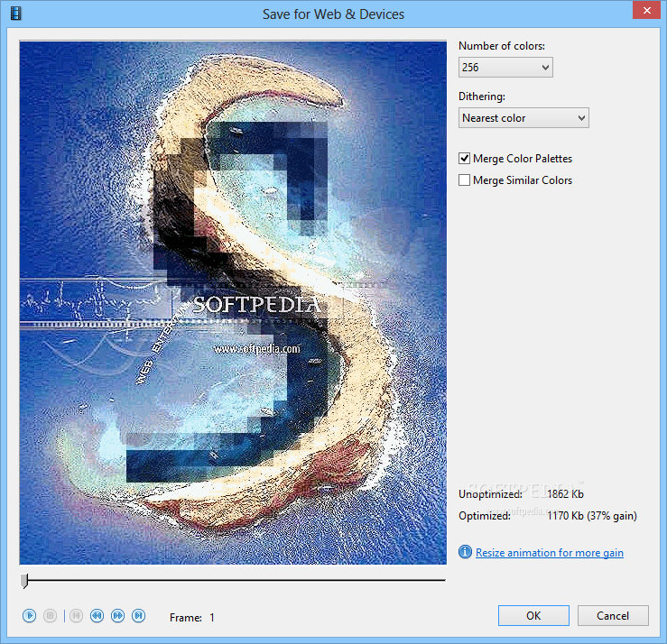Viewport: 667px width, 644px height.
Task: Click the film strip icon in title bar
Action: tap(16, 14)
